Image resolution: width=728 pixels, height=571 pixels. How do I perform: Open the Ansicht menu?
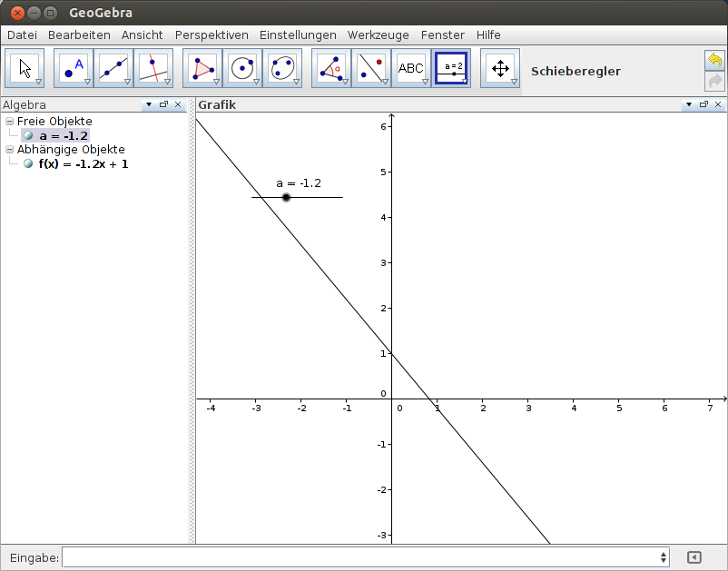tap(142, 34)
